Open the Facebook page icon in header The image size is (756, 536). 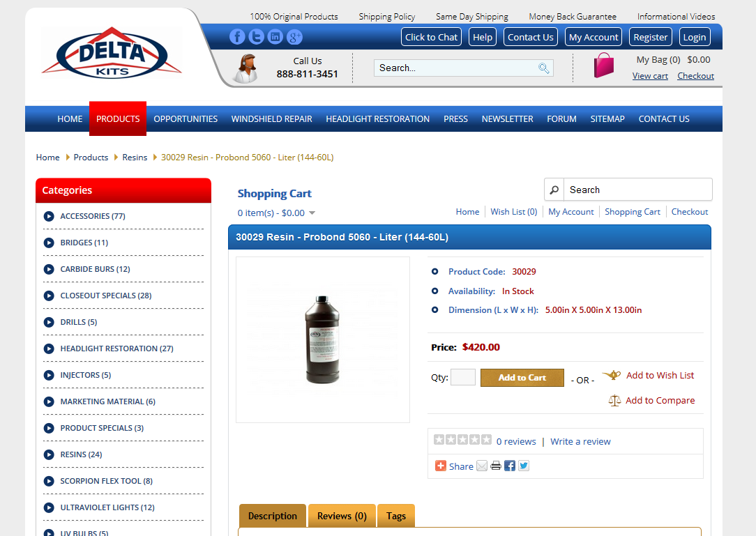click(x=236, y=37)
